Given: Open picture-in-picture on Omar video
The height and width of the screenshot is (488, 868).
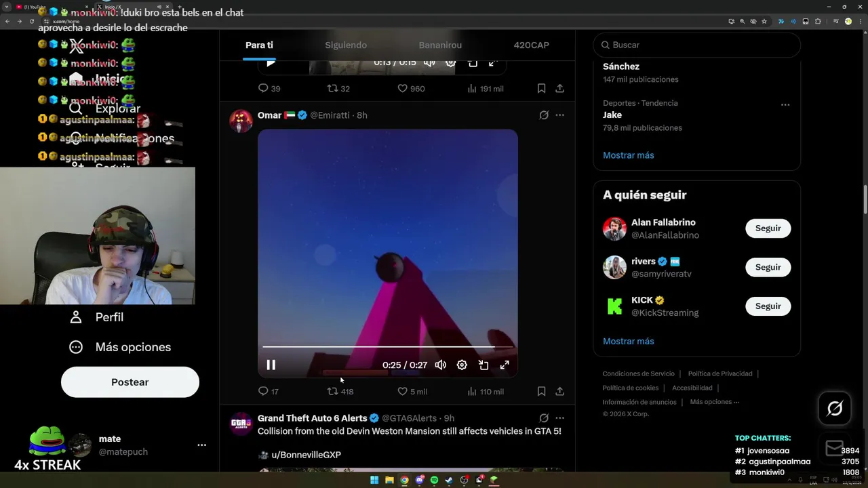Looking at the screenshot, I should (484, 365).
